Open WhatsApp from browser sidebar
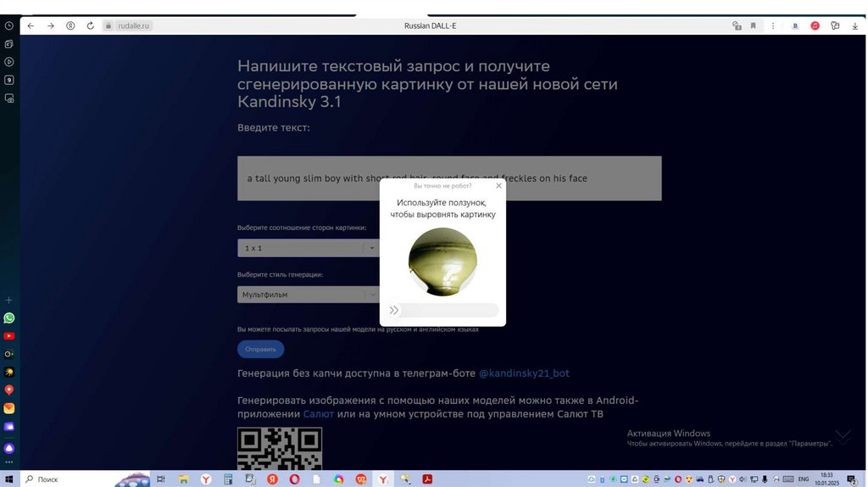The height and width of the screenshot is (487, 868). pos(8,318)
